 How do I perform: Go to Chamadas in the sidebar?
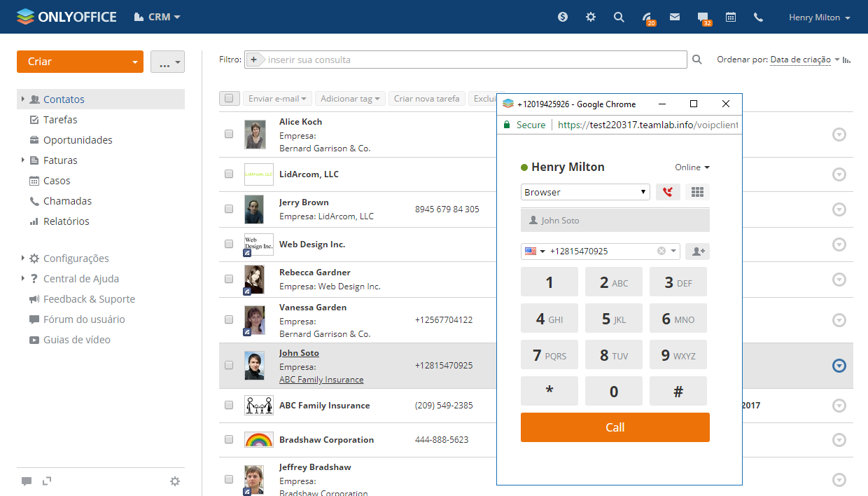pyautogui.click(x=67, y=201)
